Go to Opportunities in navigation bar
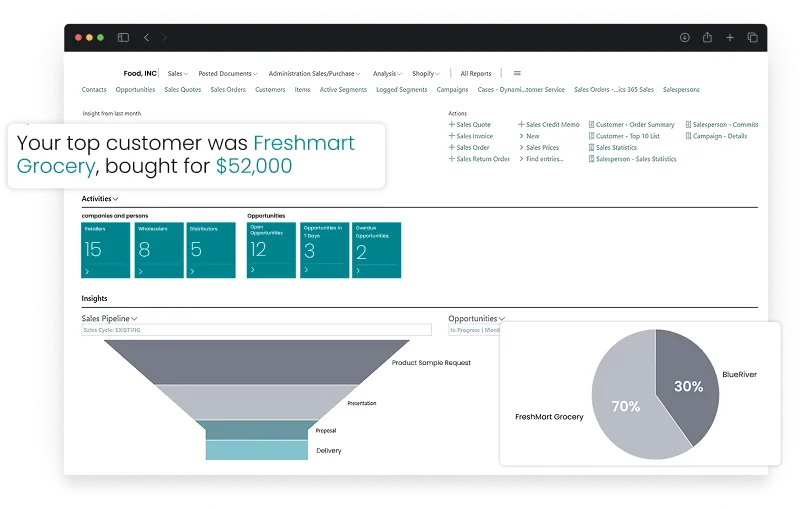This screenshot has height=508, width=812. pos(135,90)
